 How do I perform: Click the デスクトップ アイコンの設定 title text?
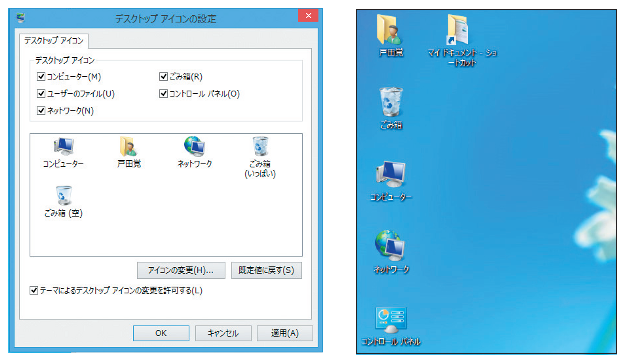tap(166, 19)
